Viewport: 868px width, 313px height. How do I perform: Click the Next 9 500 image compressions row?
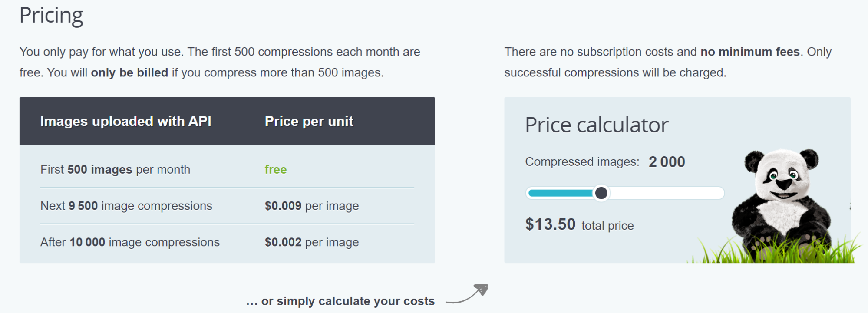coord(227,206)
